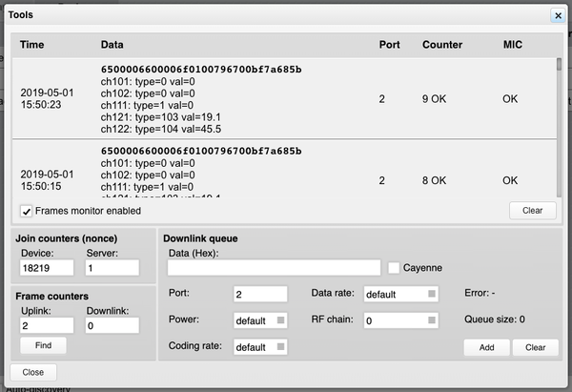Select the frame row with counter 9 OK

pos(284,98)
